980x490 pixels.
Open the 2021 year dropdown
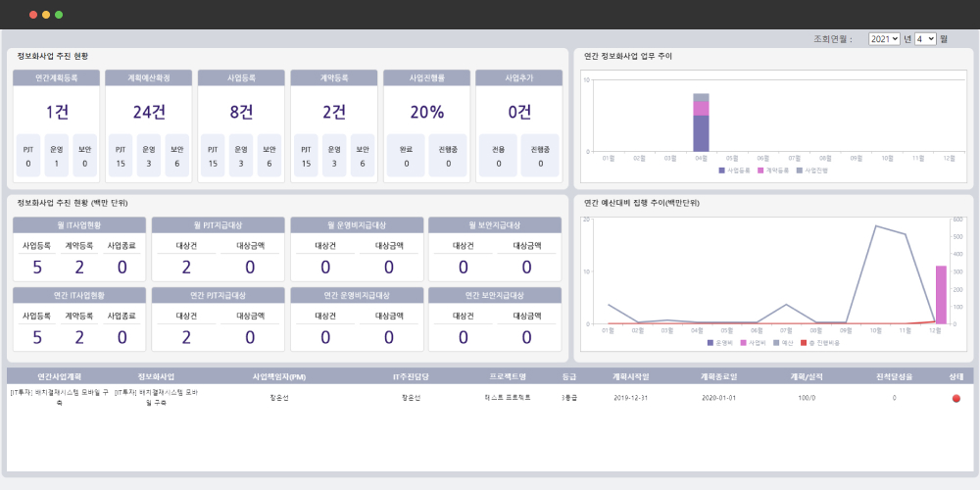point(883,38)
